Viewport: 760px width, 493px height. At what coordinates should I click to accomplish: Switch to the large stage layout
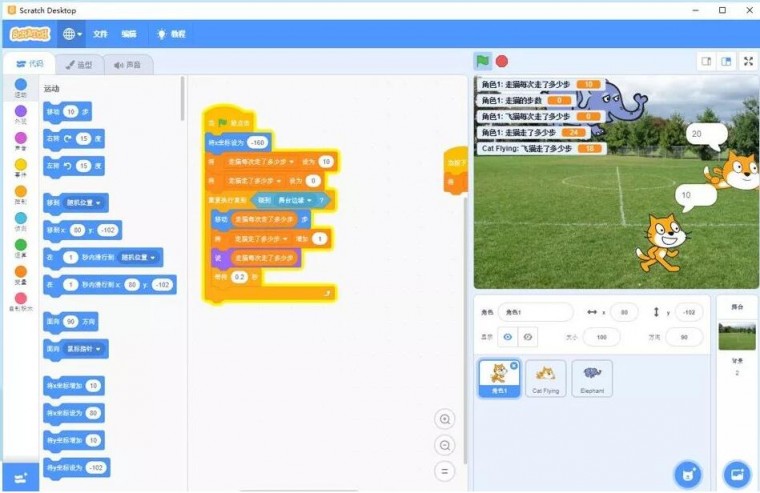click(x=726, y=62)
